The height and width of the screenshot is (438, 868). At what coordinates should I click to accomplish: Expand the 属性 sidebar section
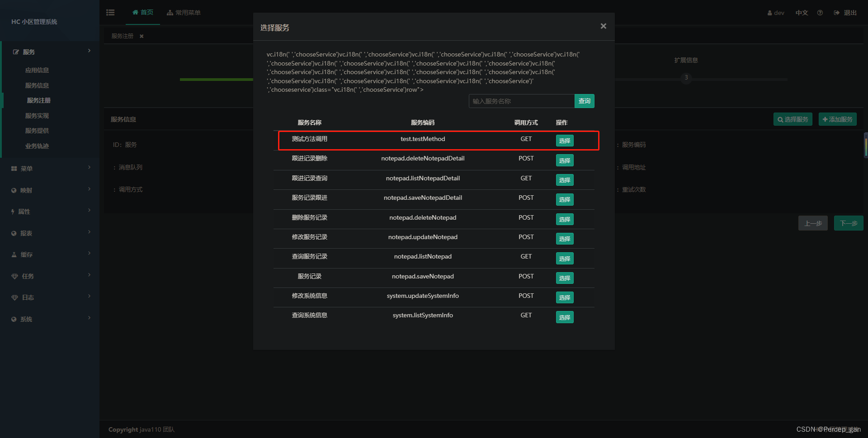pyautogui.click(x=50, y=212)
